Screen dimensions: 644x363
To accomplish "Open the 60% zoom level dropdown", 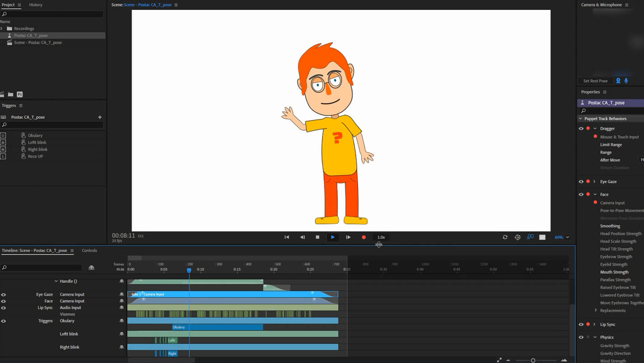I will point(568,237).
